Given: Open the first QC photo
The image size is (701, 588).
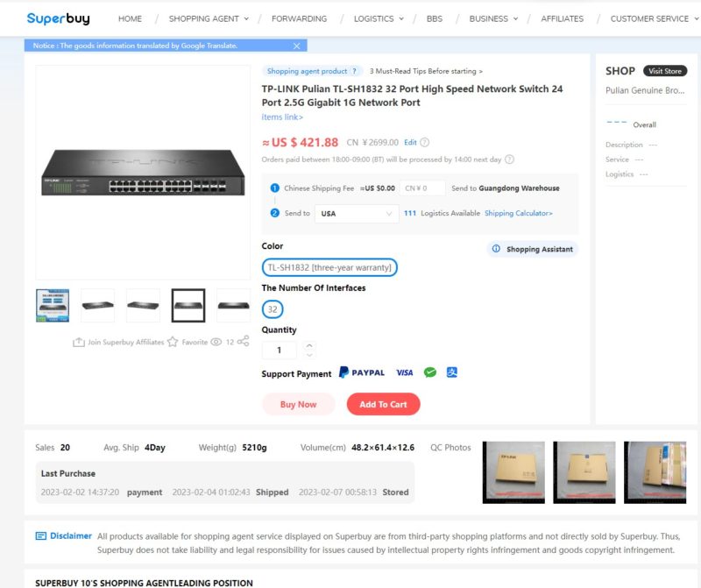Looking at the screenshot, I should pos(513,472).
